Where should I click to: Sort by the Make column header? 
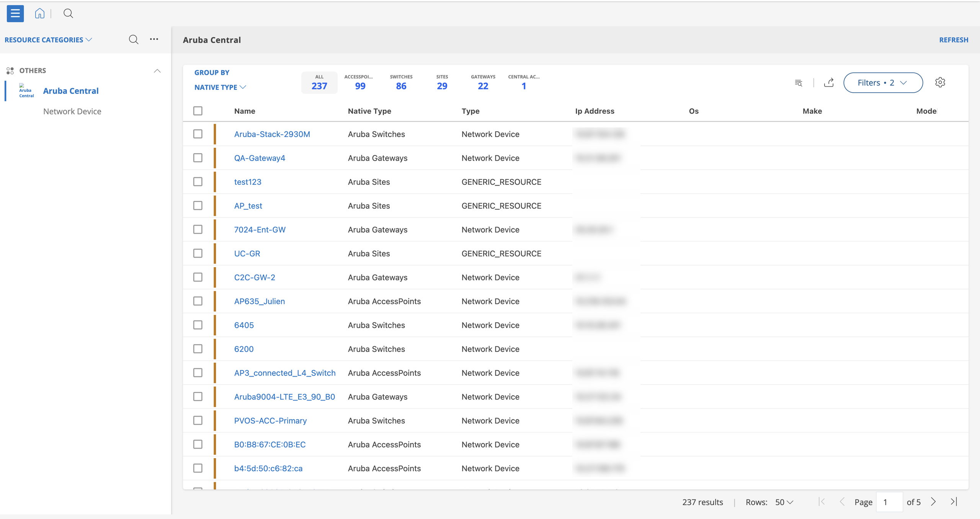pyautogui.click(x=812, y=111)
